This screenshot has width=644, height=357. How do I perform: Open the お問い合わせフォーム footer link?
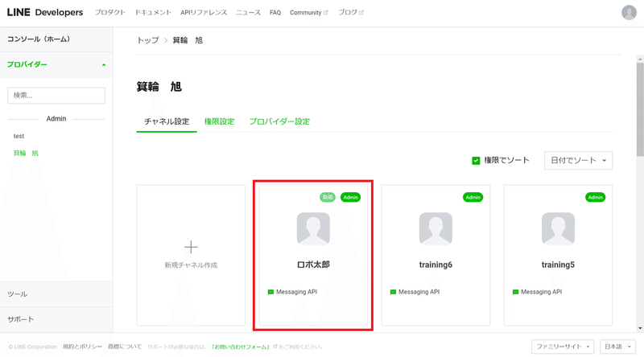click(241, 347)
